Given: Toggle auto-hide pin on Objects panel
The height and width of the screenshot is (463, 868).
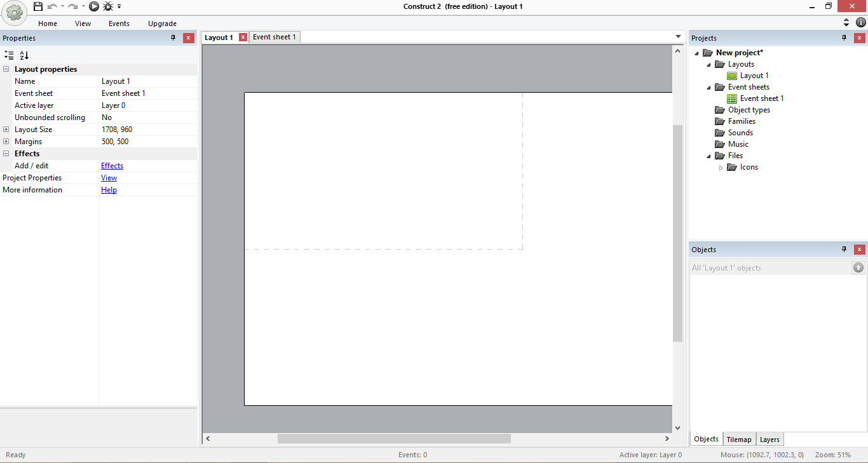Looking at the screenshot, I should point(844,250).
